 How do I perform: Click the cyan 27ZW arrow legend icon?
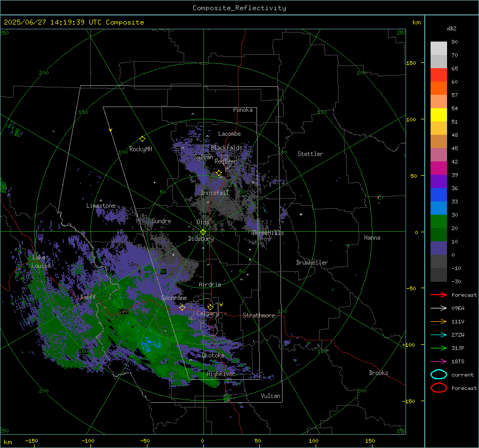pyautogui.click(x=439, y=335)
